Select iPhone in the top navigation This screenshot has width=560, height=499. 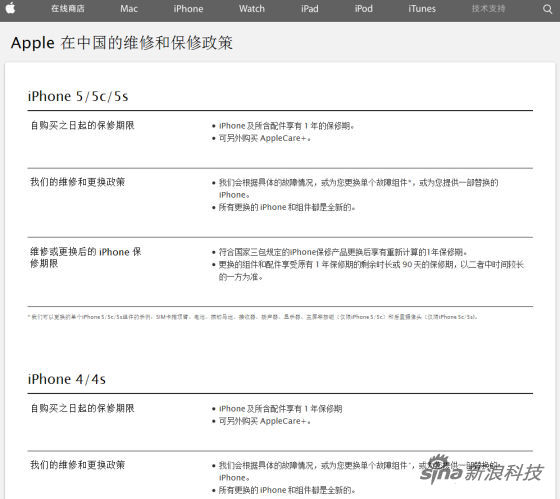[x=188, y=9]
